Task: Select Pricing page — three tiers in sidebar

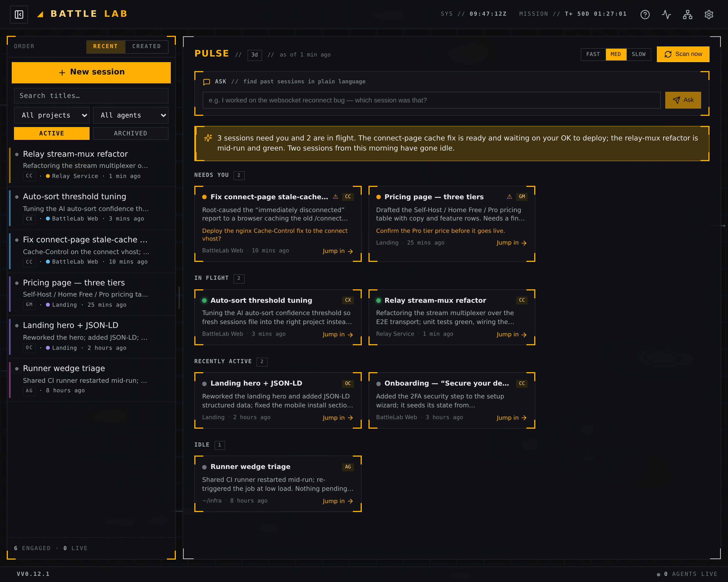Action: point(92,294)
